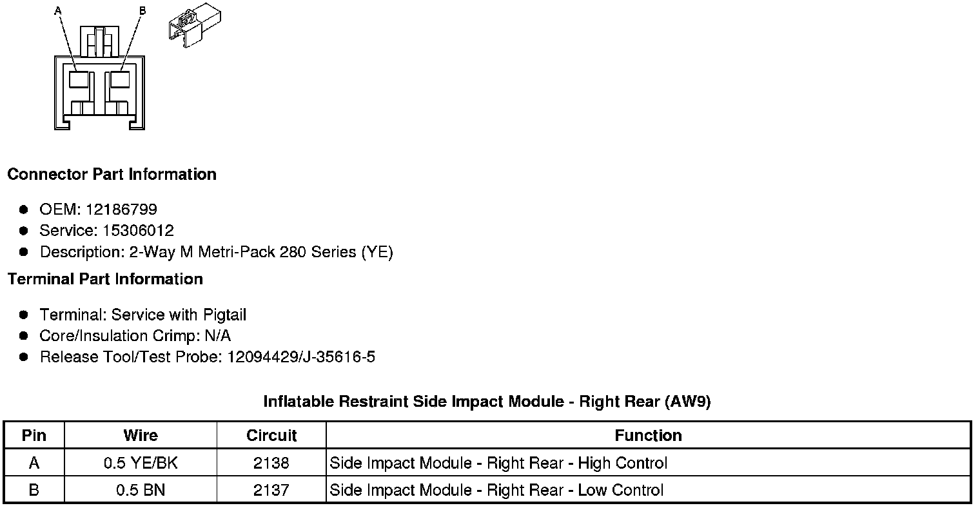Click the bullet beside Release Tool/Test Probe
The height and width of the screenshot is (508, 980).
[x=24, y=357]
